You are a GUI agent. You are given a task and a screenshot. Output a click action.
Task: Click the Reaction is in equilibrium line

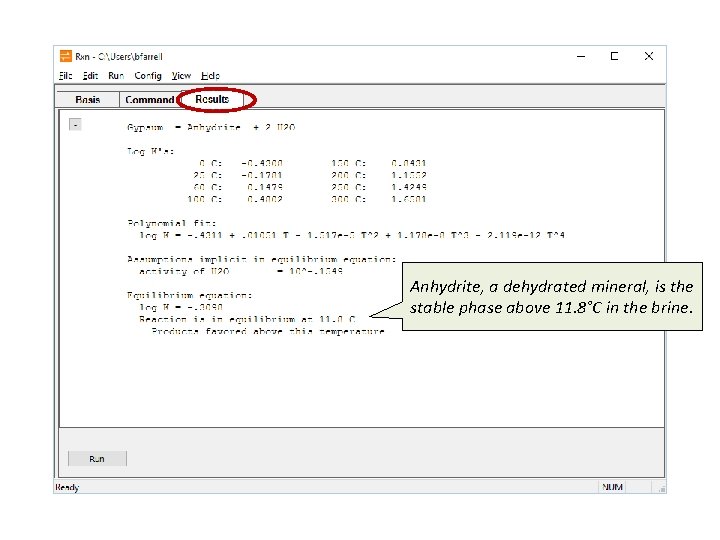247,319
